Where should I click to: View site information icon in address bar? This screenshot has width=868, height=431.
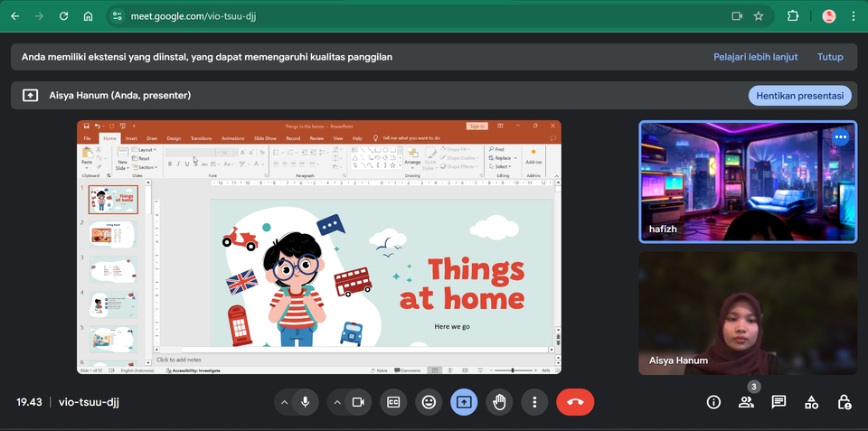117,16
